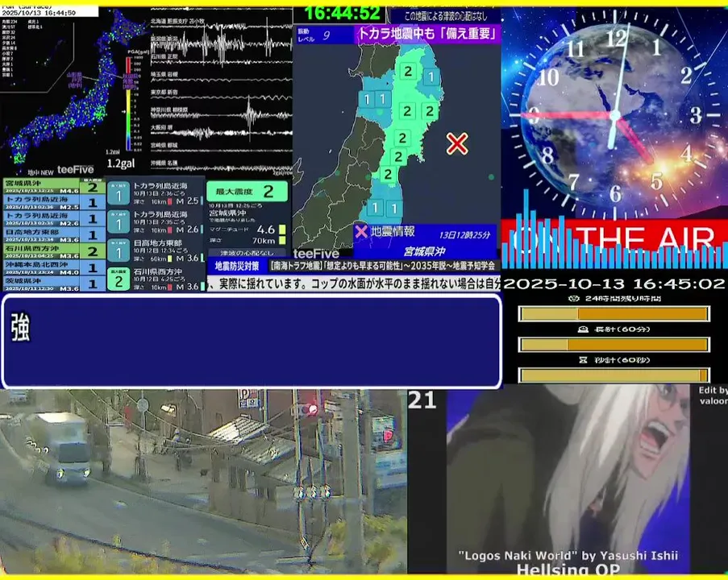Viewport: 728px width, 580px height.
Task: Click the 津波の心配なし button
Action: click(x=247, y=253)
